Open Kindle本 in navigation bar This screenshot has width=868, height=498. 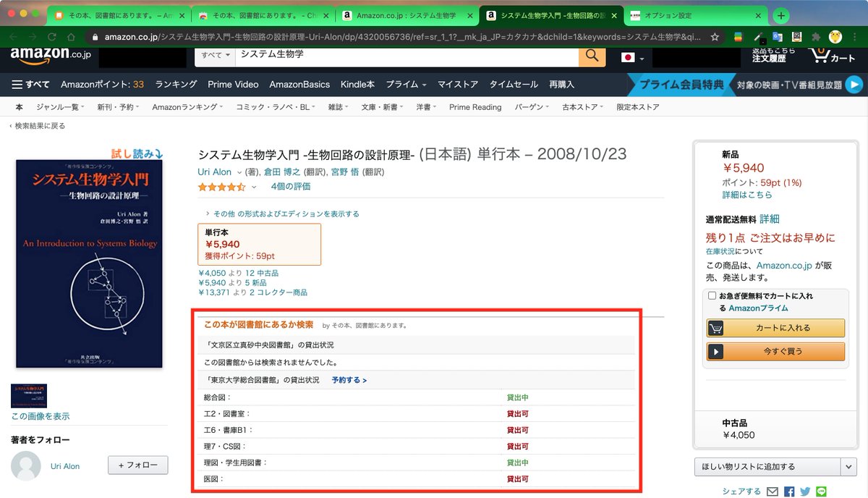pyautogui.click(x=357, y=85)
